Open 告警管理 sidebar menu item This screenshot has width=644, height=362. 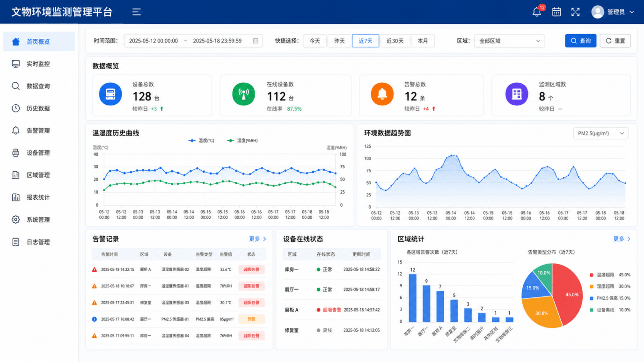[x=39, y=130]
